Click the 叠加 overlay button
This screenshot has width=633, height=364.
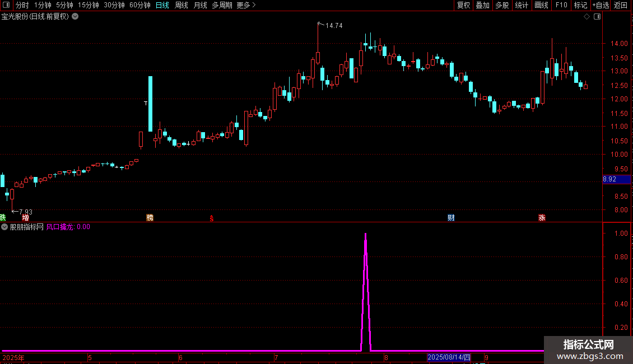coord(482,5)
